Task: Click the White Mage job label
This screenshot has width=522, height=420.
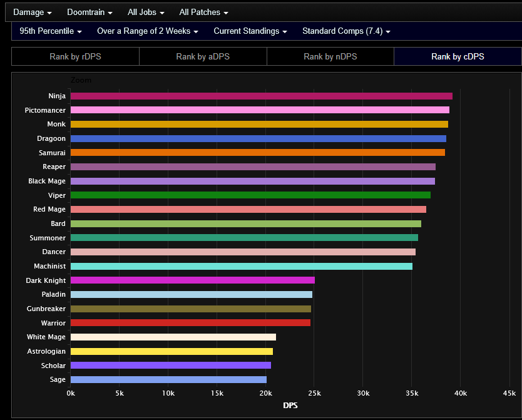Action: pos(46,337)
